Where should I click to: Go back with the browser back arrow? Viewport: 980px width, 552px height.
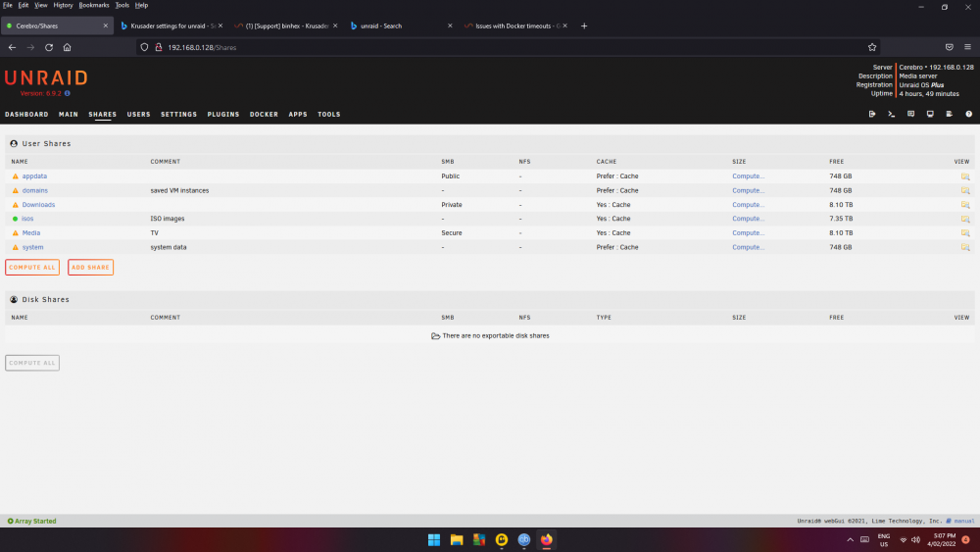pos(12,47)
